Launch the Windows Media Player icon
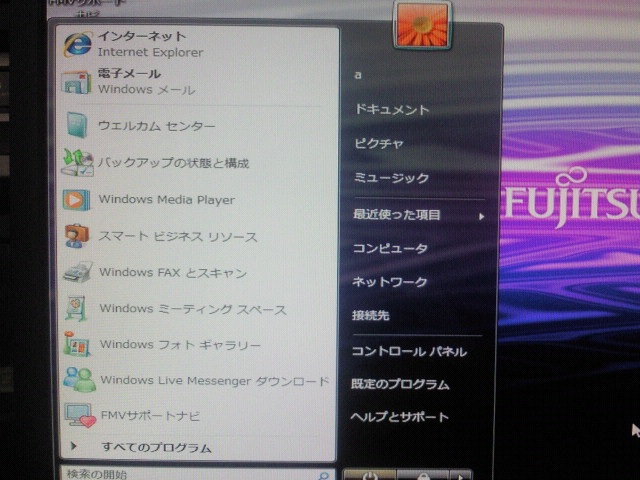This screenshot has height=480, width=640. point(76,200)
